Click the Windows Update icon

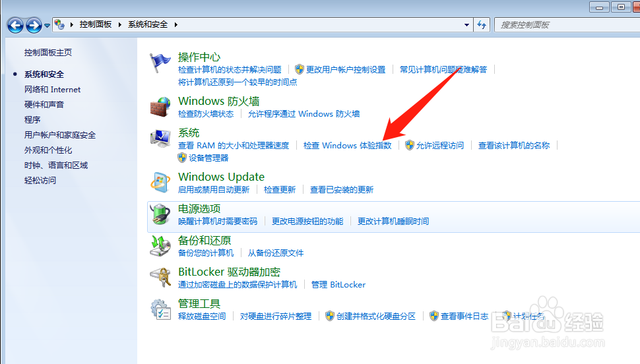pos(160,183)
